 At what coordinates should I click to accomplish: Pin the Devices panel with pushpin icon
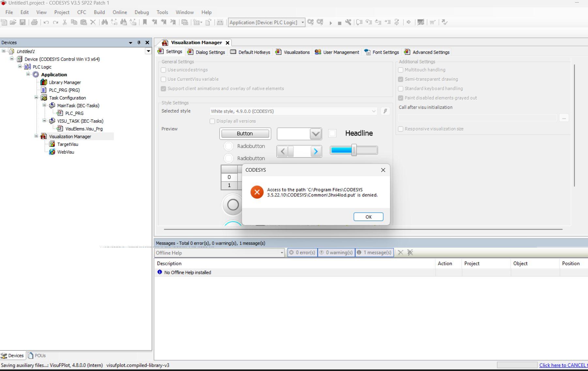click(139, 43)
